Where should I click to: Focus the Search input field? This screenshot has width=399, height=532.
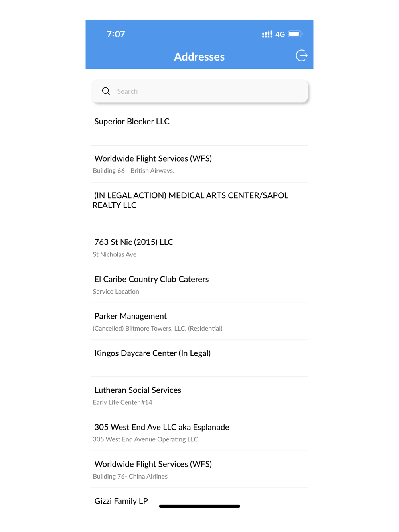(x=199, y=91)
